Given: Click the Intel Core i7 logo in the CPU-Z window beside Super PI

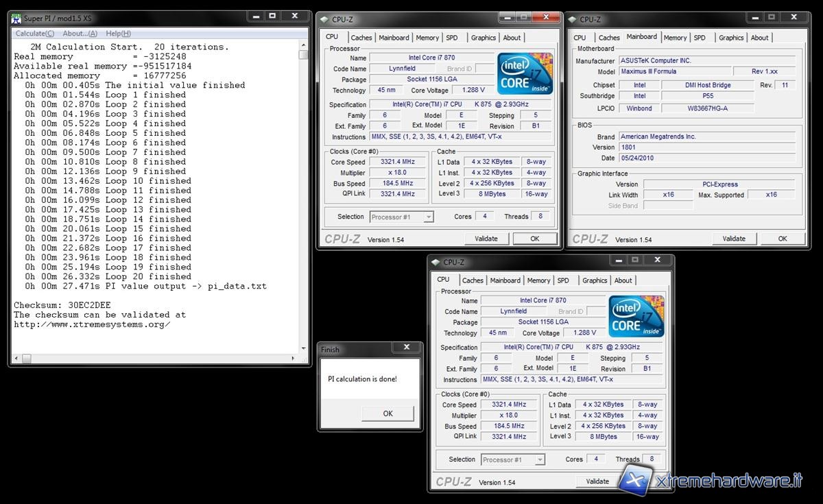Looking at the screenshot, I should 525,73.
